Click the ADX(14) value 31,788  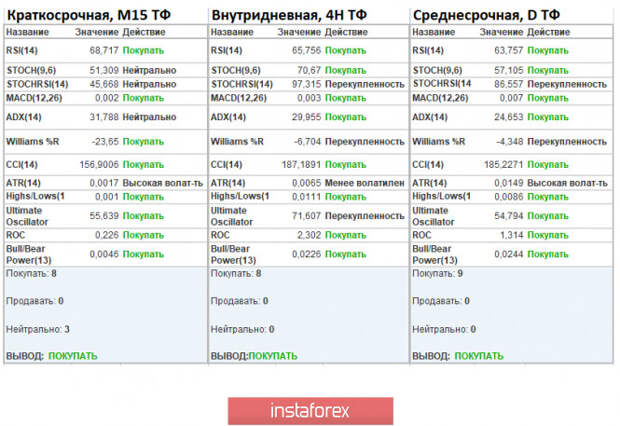coord(104,117)
